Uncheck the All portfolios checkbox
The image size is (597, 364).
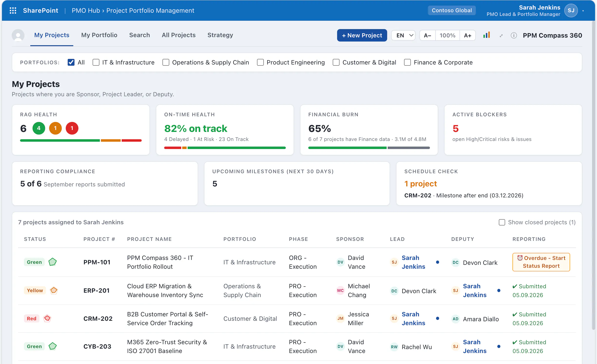point(71,62)
